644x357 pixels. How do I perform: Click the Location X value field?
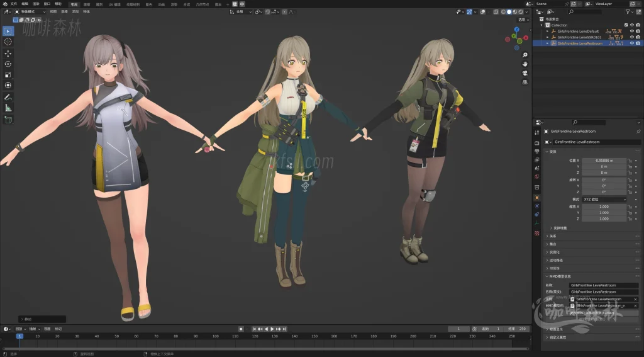[604, 161]
